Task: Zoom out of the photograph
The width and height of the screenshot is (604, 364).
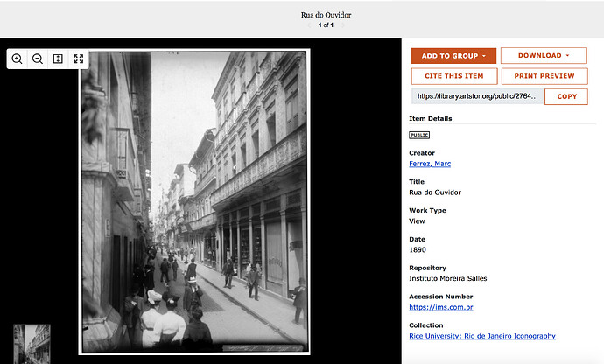Action: click(38, 59)
